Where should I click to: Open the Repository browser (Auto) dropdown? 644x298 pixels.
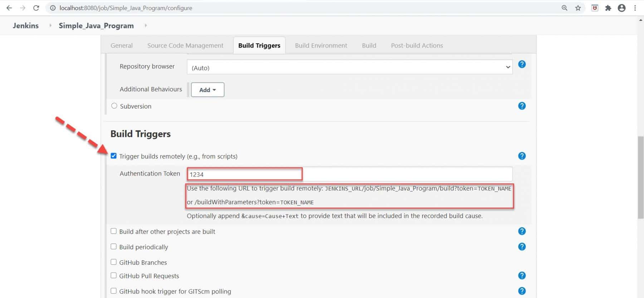350,67
